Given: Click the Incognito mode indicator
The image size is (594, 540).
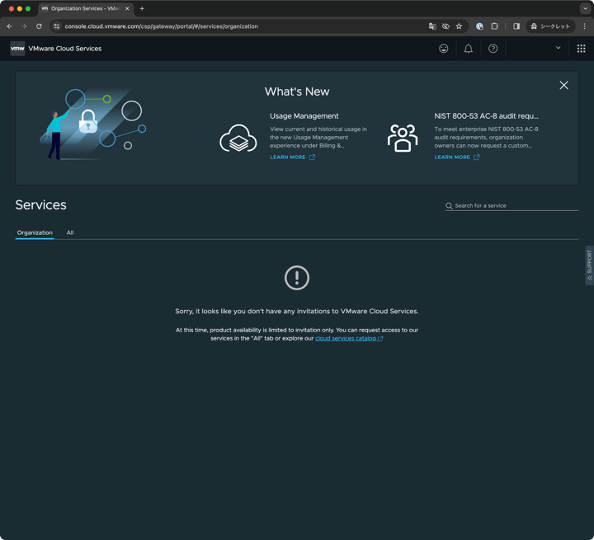Looking at the screenshot, I should (550, 26).
